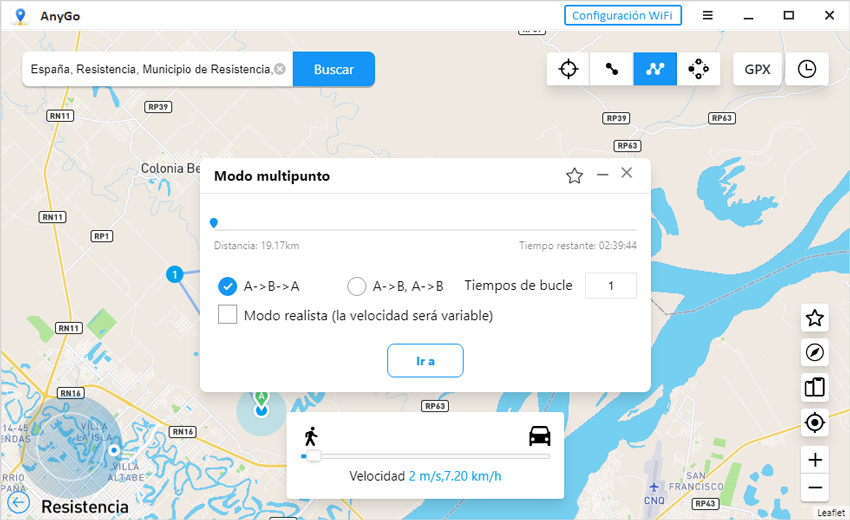Viewport: 850px width, 520px height.
Task: Click the Tiempos de bucle input field
Action: pos(610,285)
